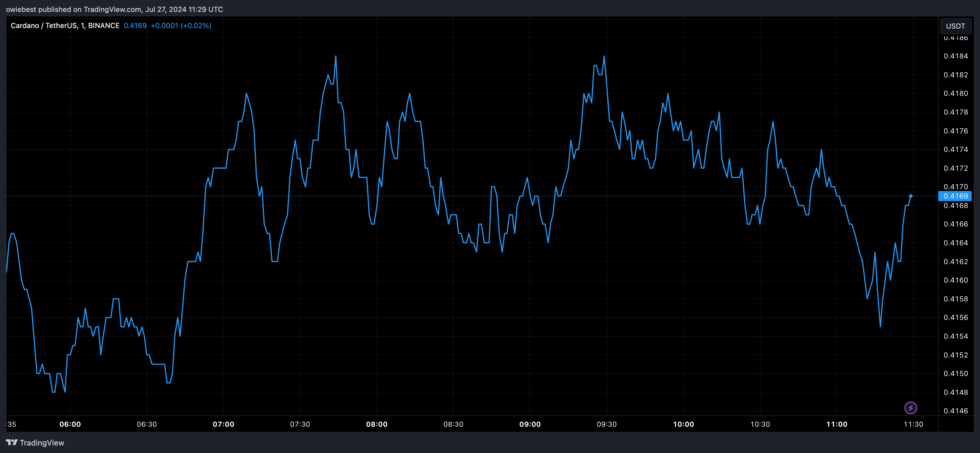Screen dimensions: 980x453
Task: Click the 0.4172 price axis label
Action: click(956, 168)
